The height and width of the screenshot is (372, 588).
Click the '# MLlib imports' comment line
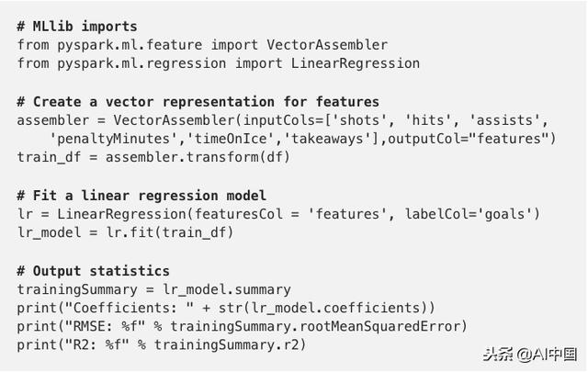click(x=75, y=28)
